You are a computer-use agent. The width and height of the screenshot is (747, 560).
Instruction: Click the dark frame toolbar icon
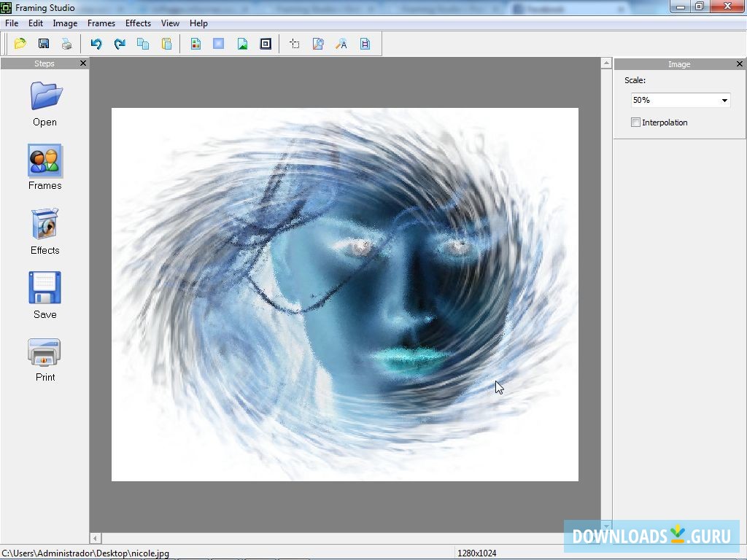266,44
